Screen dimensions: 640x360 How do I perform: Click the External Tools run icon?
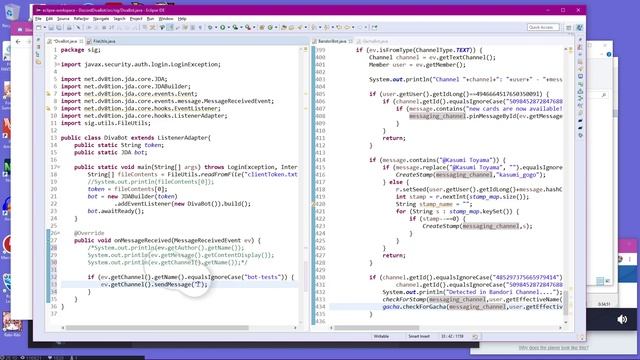(248, 27)
